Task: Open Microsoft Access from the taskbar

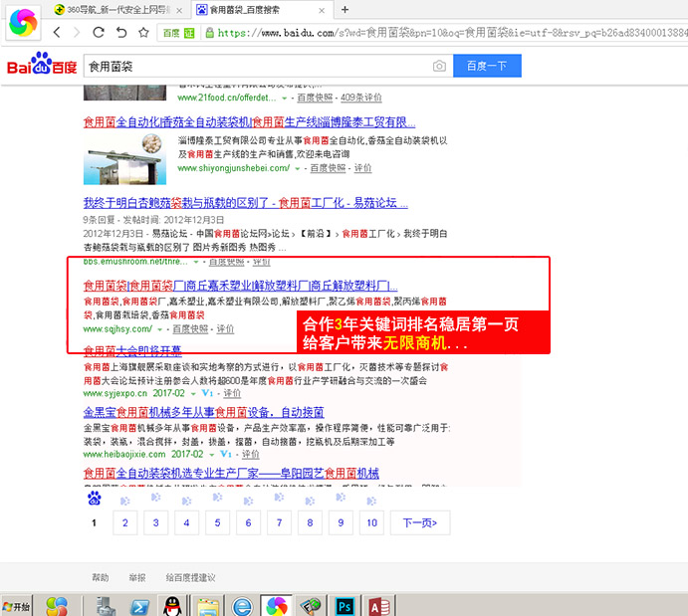Action: coord(379,607)
